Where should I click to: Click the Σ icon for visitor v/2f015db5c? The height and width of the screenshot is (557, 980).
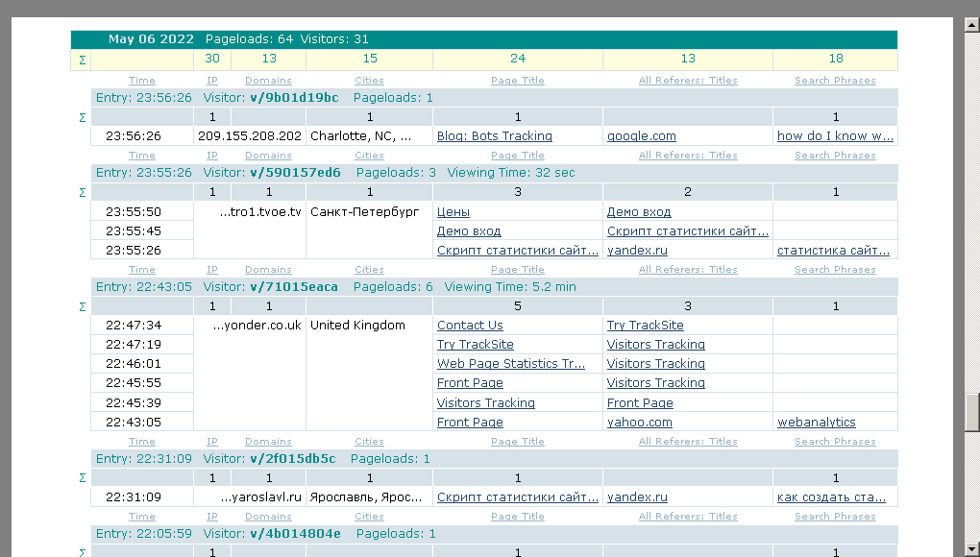tap(82, 477)
